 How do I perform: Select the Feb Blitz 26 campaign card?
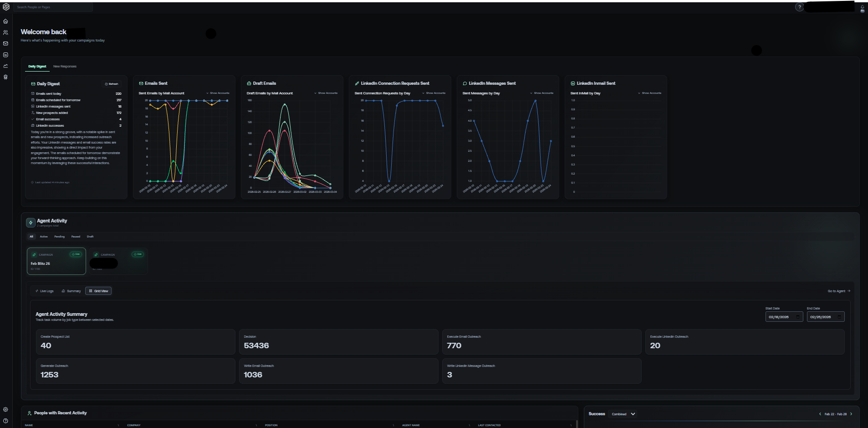56,261
